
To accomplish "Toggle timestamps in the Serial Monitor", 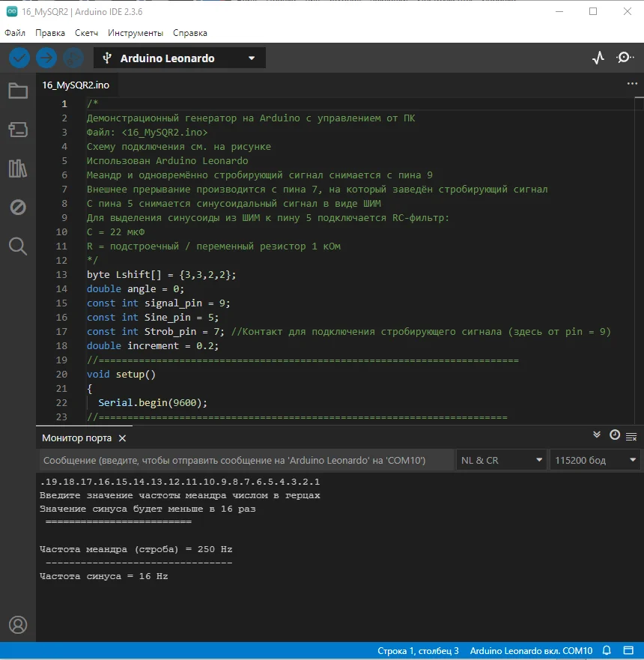I will click(x=616, y=435).
